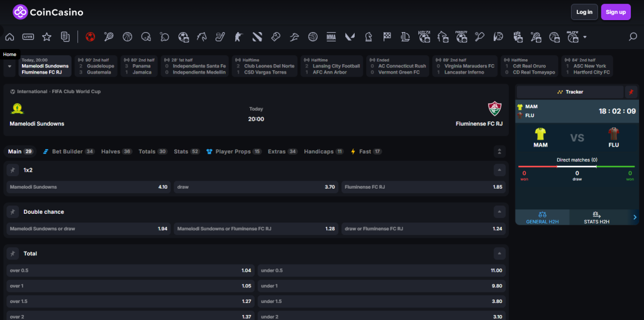
Task: Open the Bet Builder tab
Action: (x=69, y=152)
